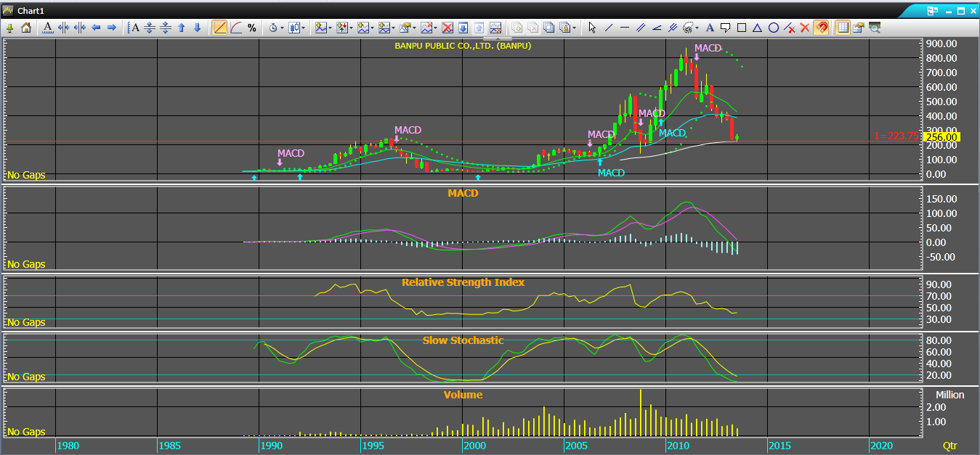Select the horizontal line tool

(x=625, y=28)
